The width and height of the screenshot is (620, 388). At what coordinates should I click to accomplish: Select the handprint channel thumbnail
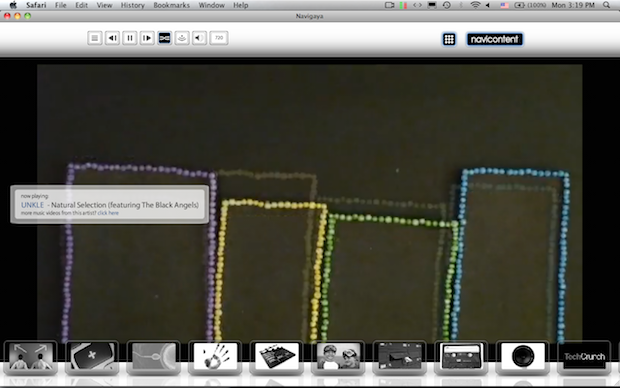[x=215, y=357]
